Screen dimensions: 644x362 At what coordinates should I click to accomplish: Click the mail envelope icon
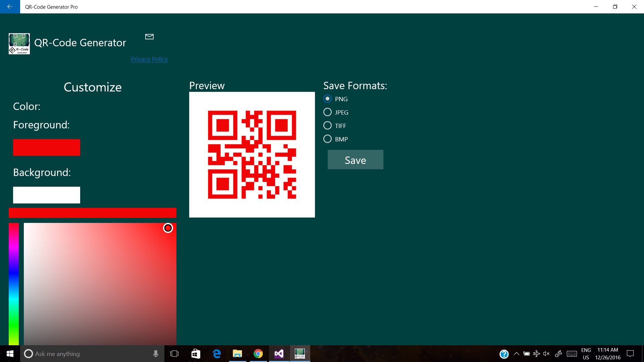click(x=149, y=37)
